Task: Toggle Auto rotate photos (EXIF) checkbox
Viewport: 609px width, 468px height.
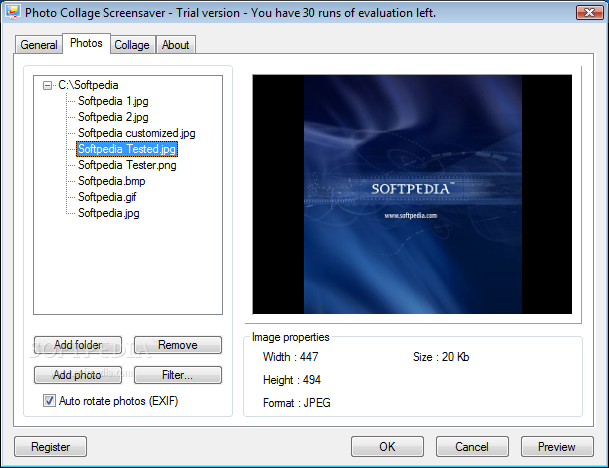Action: pyautogui.click(x=49, y=401)
